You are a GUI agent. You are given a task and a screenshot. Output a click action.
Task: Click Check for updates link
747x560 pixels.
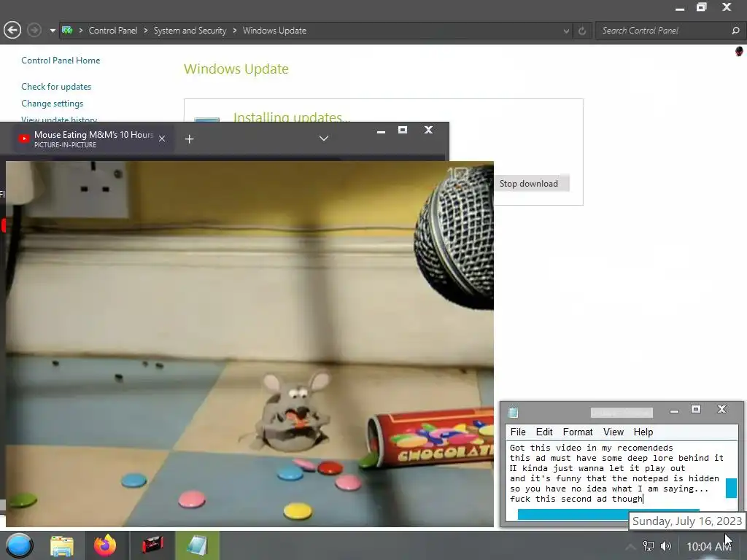[56, 87]
